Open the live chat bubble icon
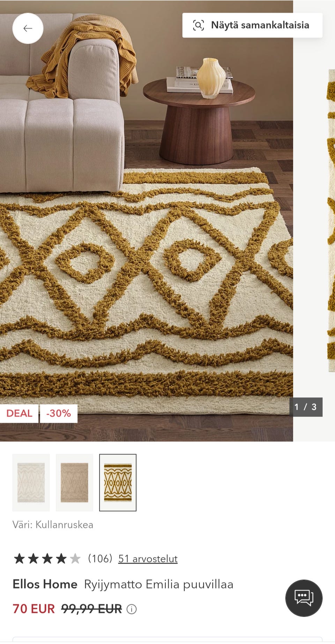 pos(304,598)
